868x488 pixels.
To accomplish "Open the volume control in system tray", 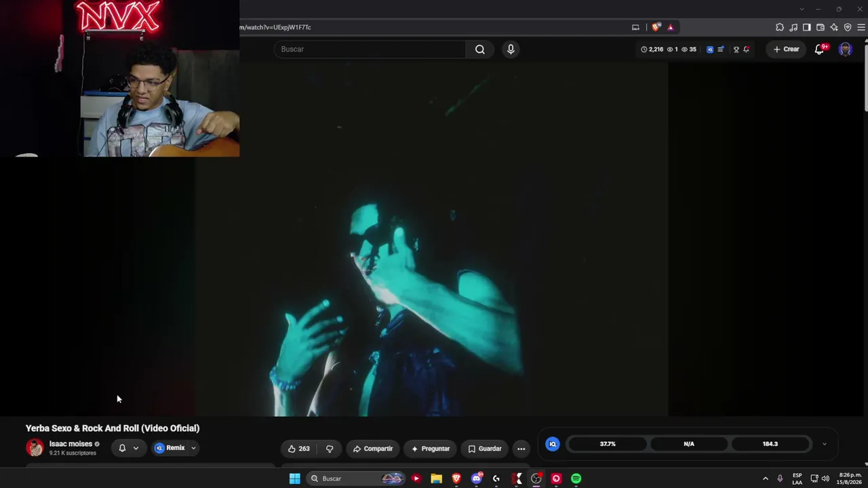I will [x=825, y=479].
